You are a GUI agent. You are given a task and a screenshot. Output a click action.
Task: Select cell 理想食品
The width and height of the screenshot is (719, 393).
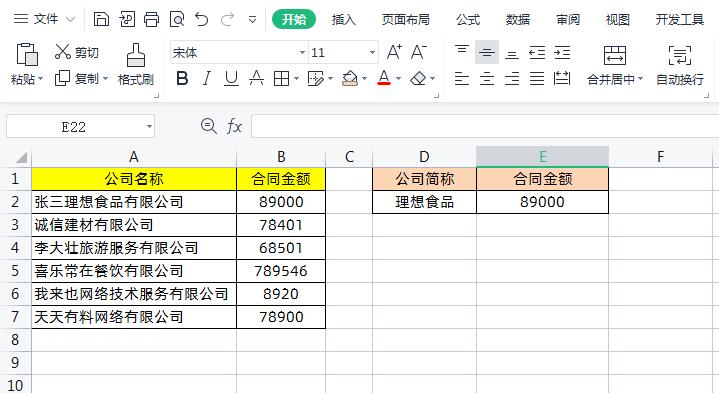(425, 202)
